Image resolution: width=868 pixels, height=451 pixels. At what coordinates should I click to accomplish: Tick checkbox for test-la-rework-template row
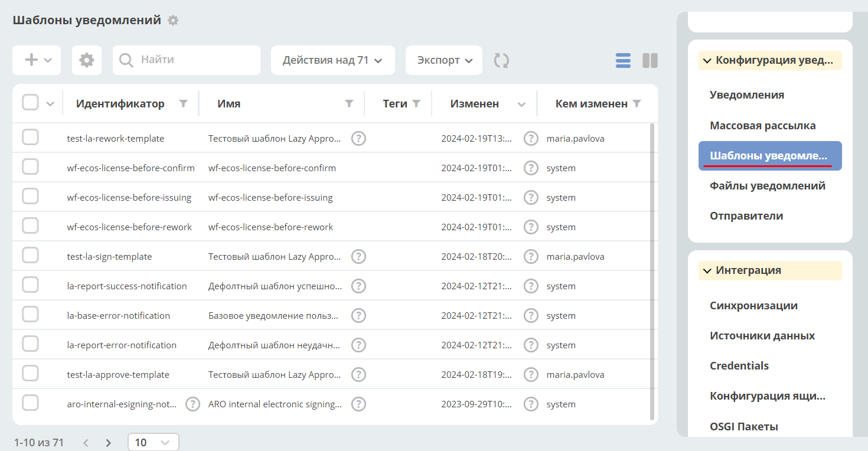tap(31, 138)
